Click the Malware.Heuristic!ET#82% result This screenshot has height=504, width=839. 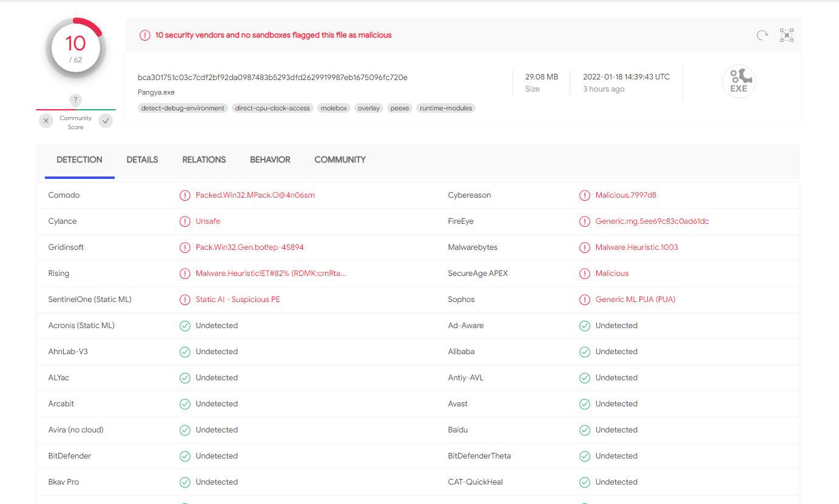coord(271,274)
